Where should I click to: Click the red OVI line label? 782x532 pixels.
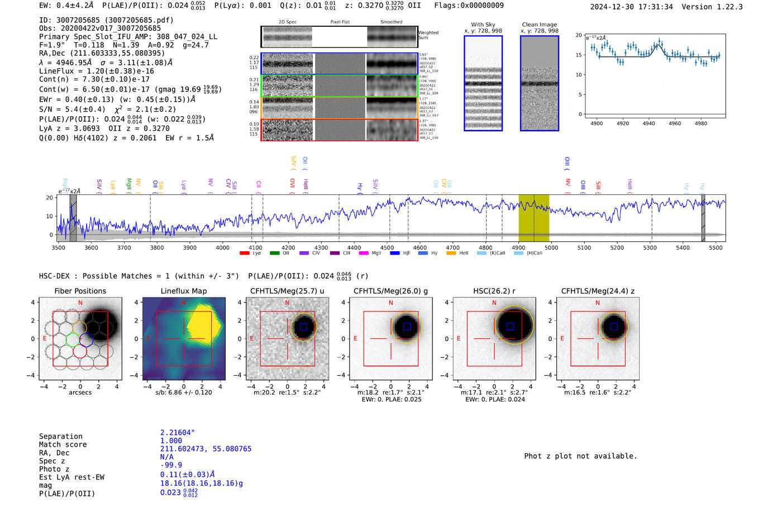point(292,185)
